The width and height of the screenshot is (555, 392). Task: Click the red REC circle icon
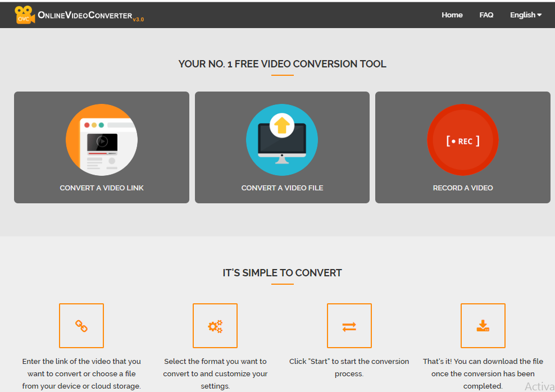tap(462, 140)
